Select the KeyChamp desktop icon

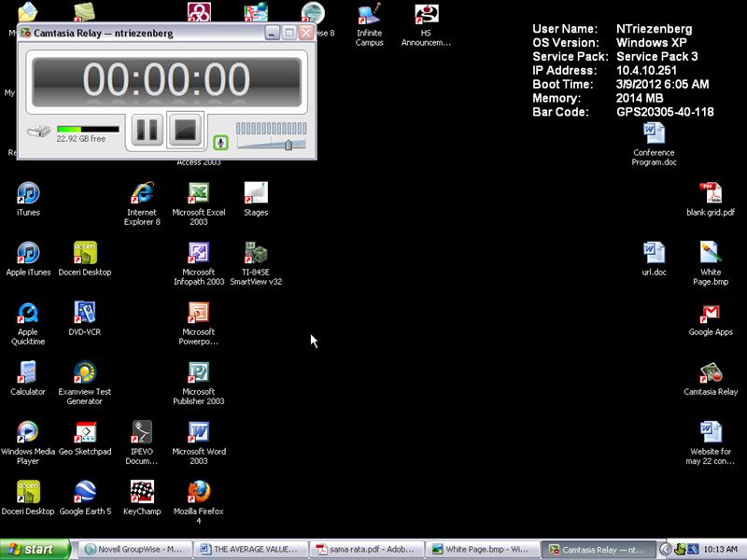(142, 498)
